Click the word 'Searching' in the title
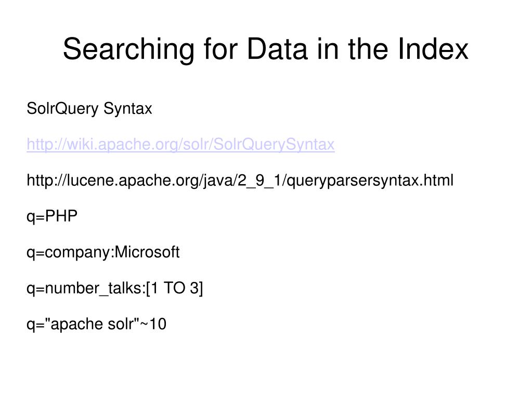The width and height of the screenshot is (532, 399). tap(128, 50)
